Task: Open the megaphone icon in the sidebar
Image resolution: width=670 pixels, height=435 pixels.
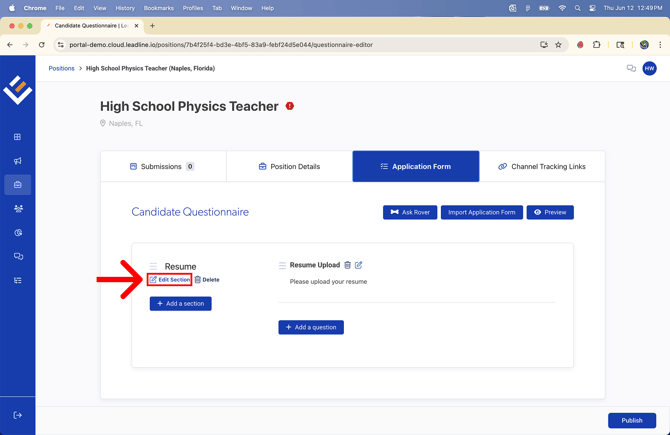Action: click(x=17, y=161)
